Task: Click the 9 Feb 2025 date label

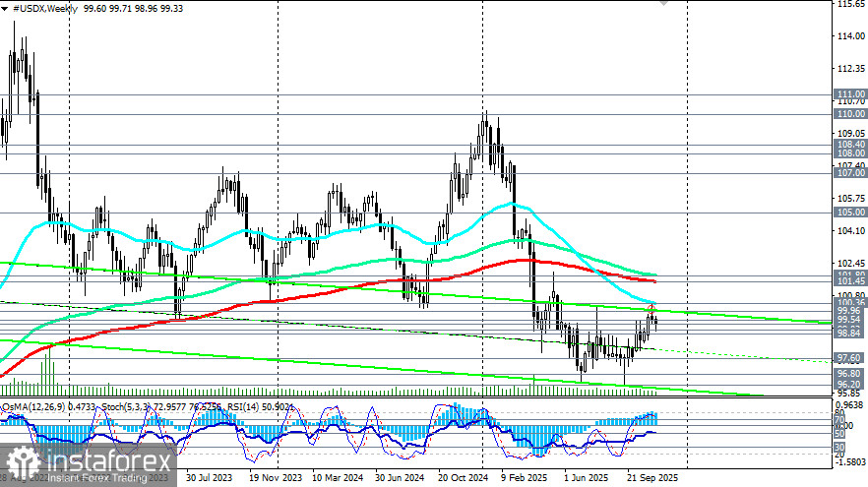Action: pos(525,477)
